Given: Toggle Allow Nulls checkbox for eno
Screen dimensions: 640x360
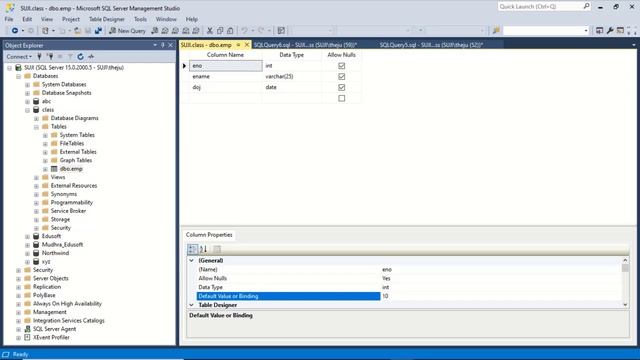Looking at the screenshot, I should click(x=342, y=66).
